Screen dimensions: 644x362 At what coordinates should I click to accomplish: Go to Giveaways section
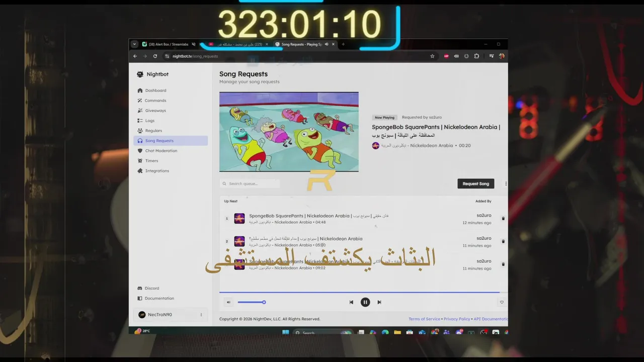[171, 111]
